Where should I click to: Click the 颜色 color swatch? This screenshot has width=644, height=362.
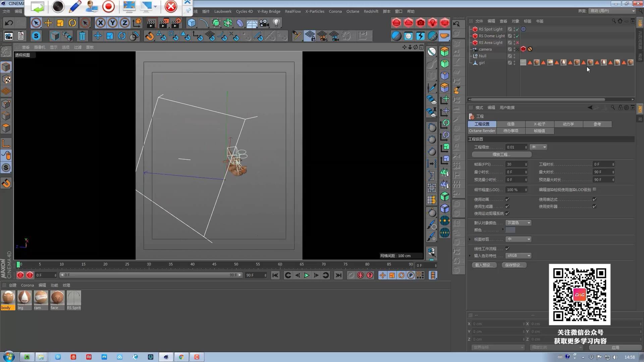[x=510, y=230]
